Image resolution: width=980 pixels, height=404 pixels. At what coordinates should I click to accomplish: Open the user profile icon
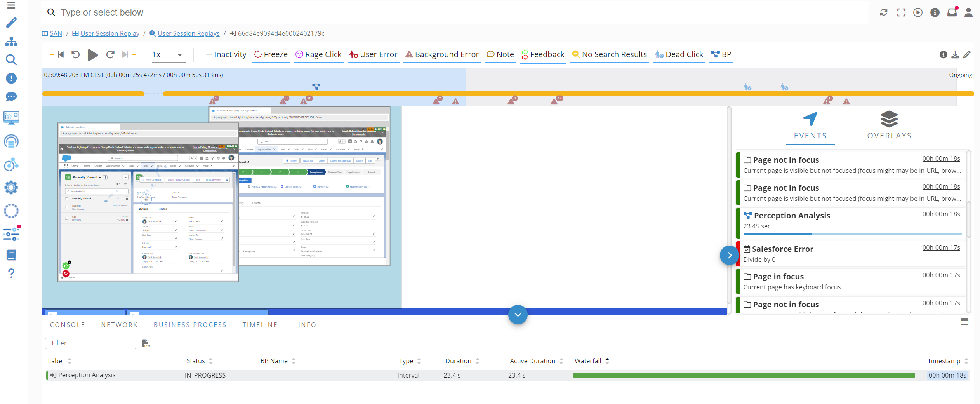(x=969, y=12)
